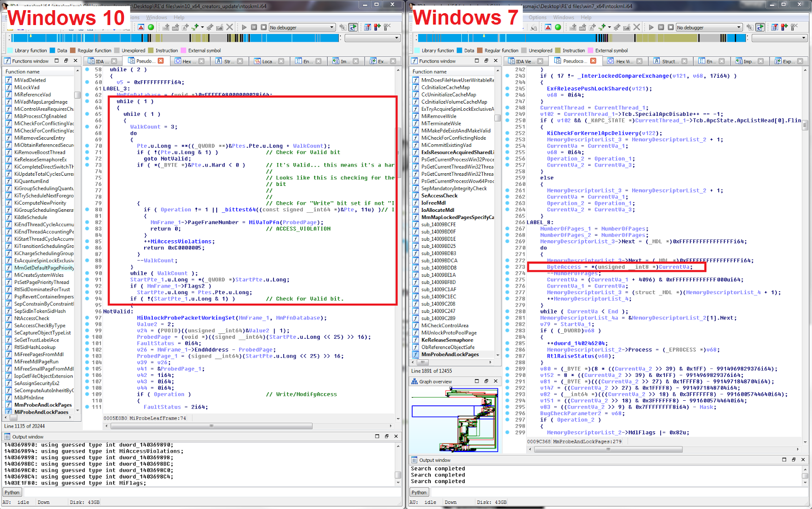Focus the Python command input in Windows 10
This screenshot has width=812, height=509.
(212, 492)
